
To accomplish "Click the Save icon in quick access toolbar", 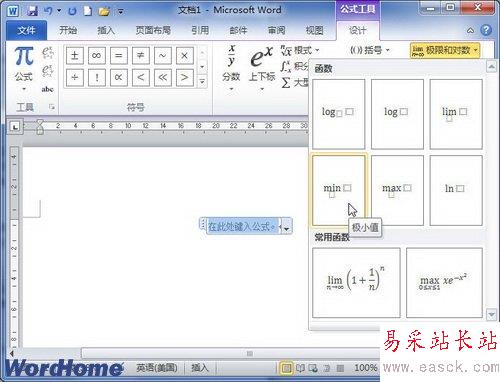I will [32, 11].
